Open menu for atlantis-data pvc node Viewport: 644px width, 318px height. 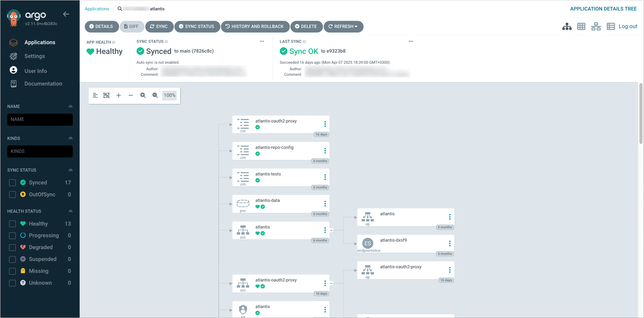click(325, 204)
